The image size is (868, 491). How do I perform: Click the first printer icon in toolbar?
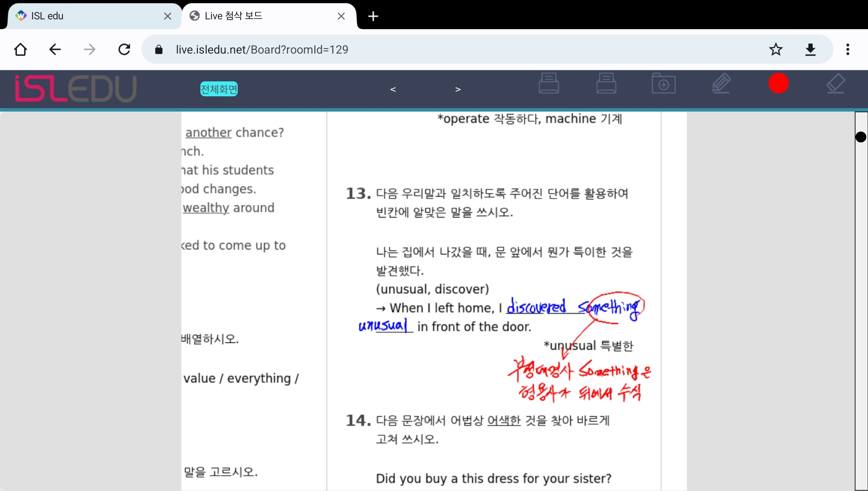(x=549, y=83)
